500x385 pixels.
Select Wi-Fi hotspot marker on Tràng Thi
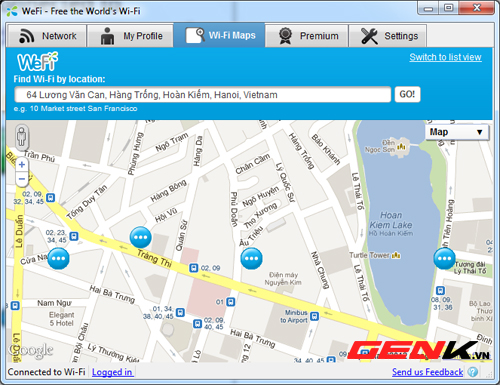click(x=141, y=237)
